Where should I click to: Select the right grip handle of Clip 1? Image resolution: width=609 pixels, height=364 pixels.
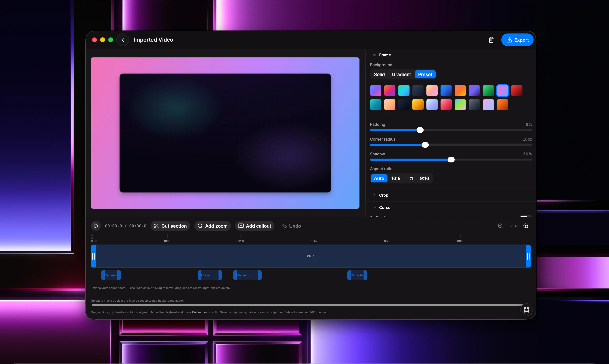click(x=528, y=256)
